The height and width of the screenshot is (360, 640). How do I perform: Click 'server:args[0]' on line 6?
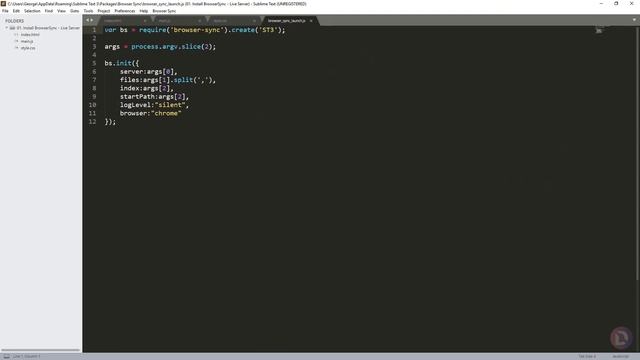pos(147,72)
